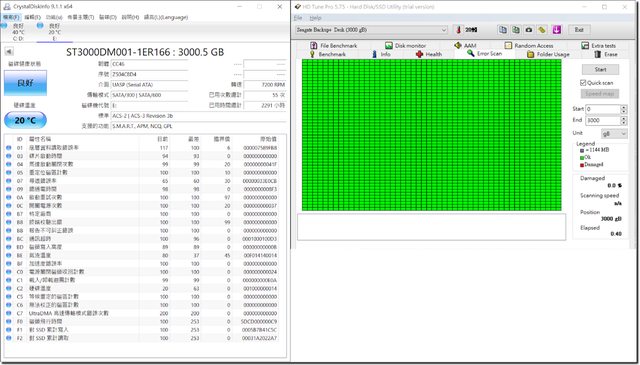Switch to the Random Access tab
The width and height of the screenshot is (640, 365).
529,45
